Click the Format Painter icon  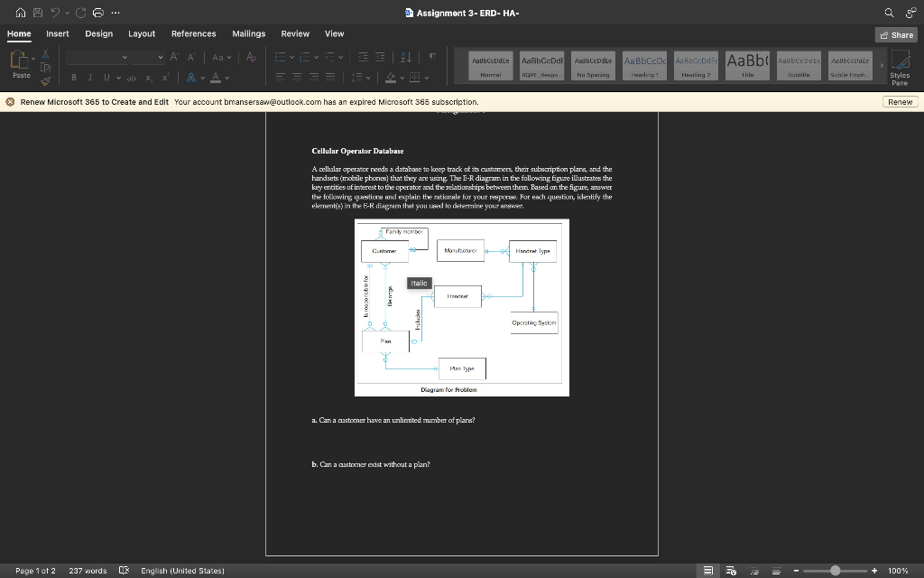click(x=47, y=81)
